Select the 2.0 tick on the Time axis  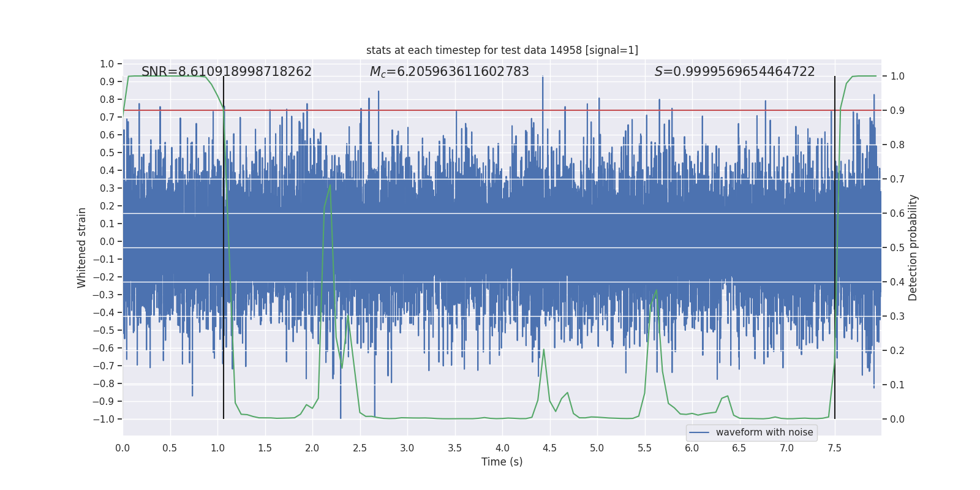312,448
